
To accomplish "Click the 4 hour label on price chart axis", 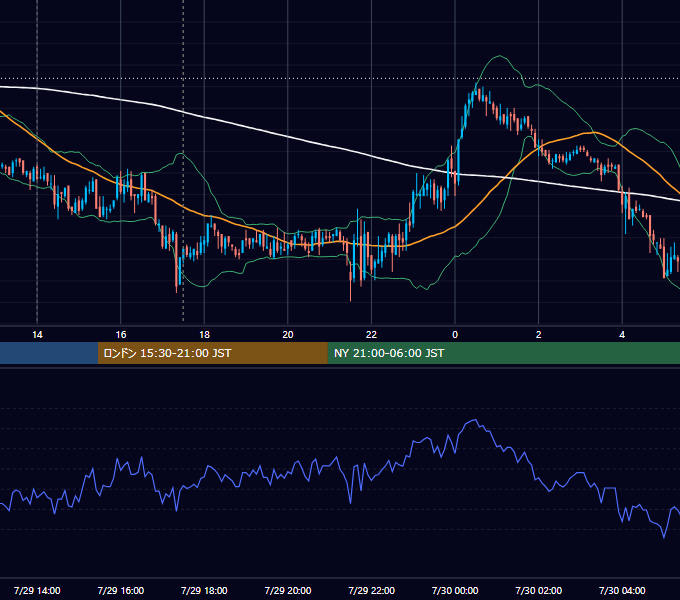I will pyautogui.click(x=622, y=335).
